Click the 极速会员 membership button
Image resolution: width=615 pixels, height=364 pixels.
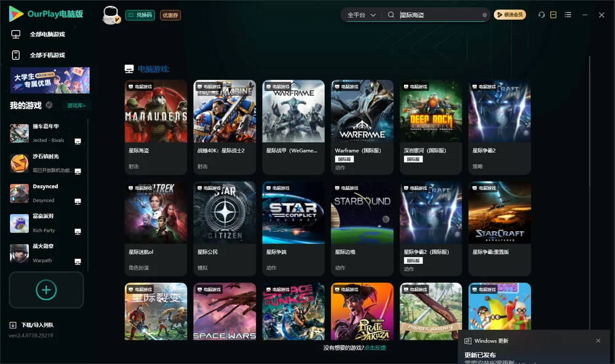click(x=510, y=15)
